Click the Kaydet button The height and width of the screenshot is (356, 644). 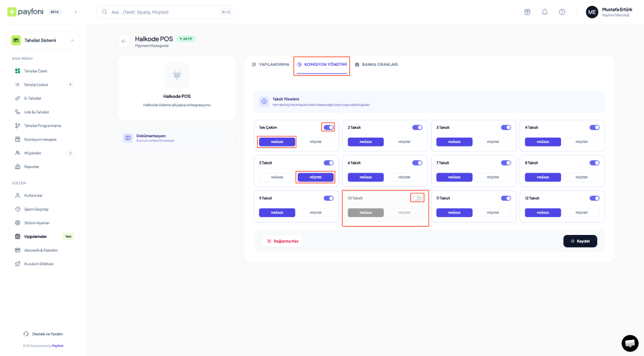pyautogui.click(x=580, y=241)
